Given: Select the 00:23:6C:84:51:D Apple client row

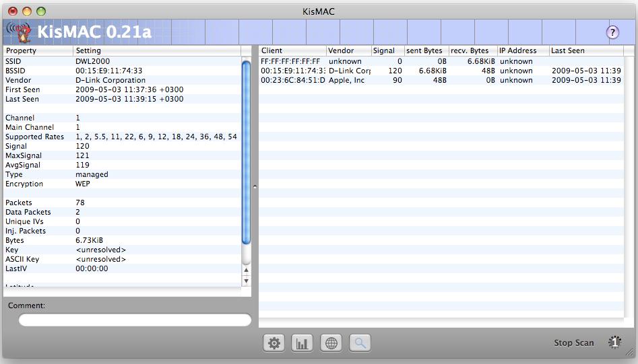Looking at the screenshot, I should tap(441, 80).
